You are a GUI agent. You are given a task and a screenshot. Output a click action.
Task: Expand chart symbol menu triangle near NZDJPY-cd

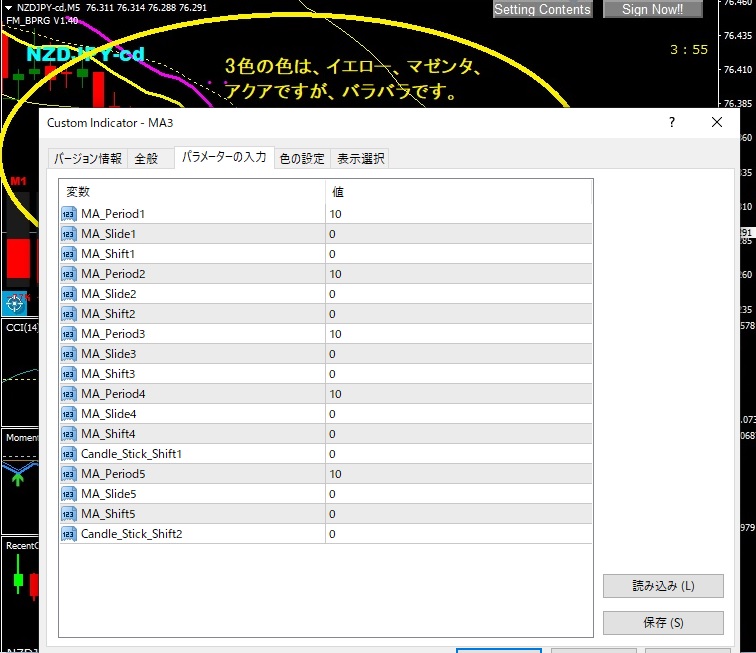click(8, 9)
